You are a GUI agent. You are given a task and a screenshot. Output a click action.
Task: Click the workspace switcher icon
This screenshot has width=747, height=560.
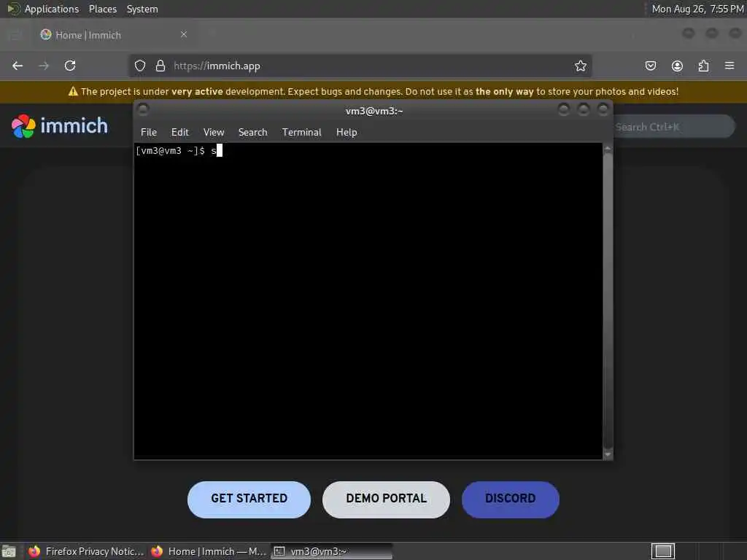pos(662,551)
